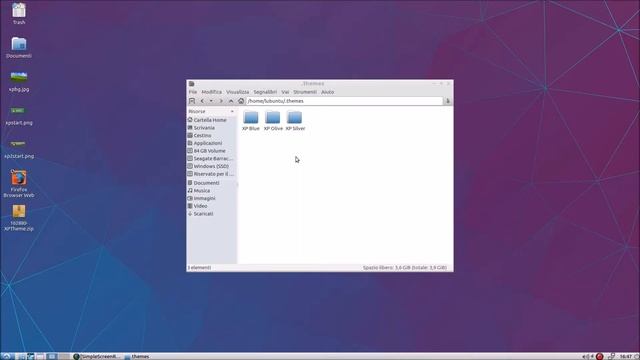Open the Visualizza menu
Image resolution: width=640 pixels, height=360 pixels.
[238, 92]
